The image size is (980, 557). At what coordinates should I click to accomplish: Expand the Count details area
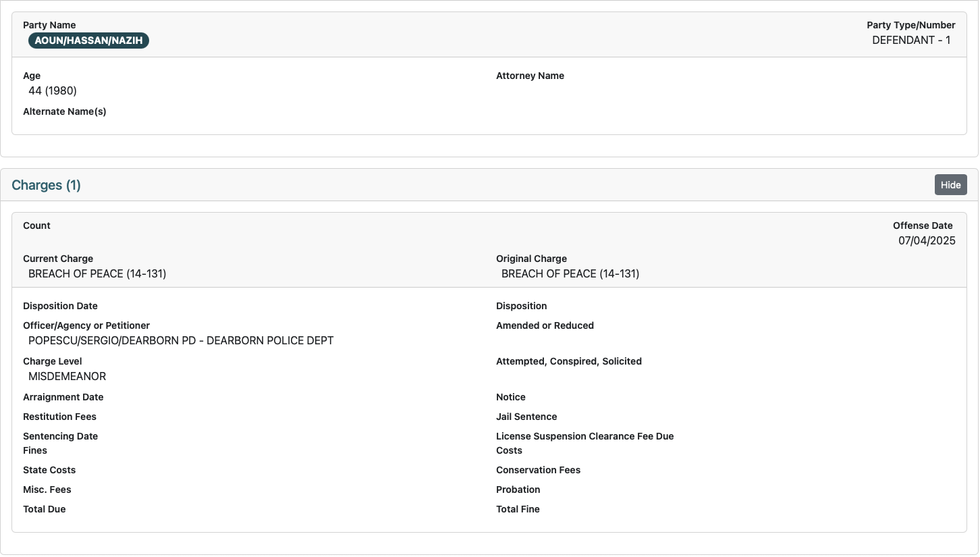(x=36, y=226)
